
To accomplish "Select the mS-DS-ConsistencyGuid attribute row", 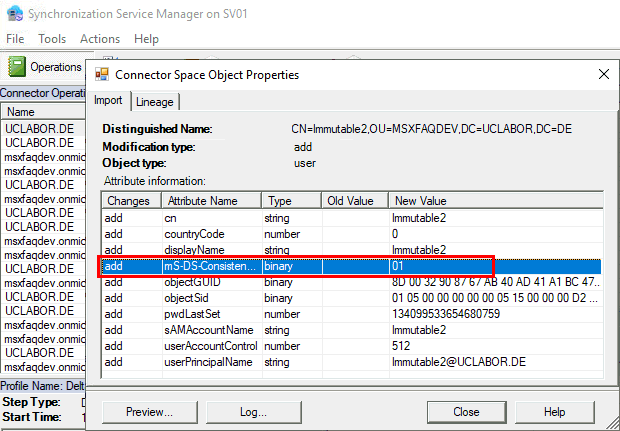I will 210,266.
